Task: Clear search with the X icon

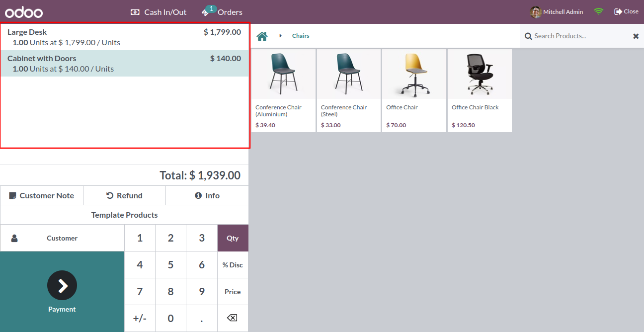Action: pos(636,36)
